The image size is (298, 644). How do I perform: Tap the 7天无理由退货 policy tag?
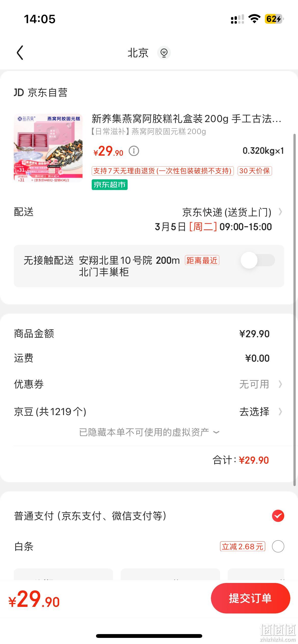point(162,171)
